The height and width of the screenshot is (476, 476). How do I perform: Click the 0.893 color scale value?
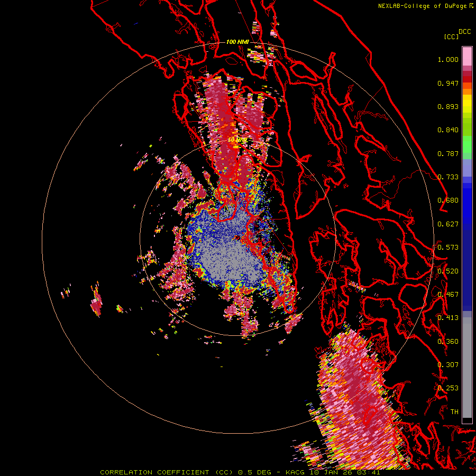[x=448, y=106]
